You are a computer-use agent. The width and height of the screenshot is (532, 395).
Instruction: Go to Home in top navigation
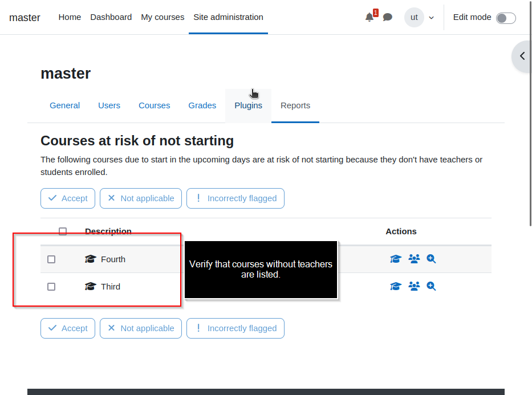tap(70, 17)
